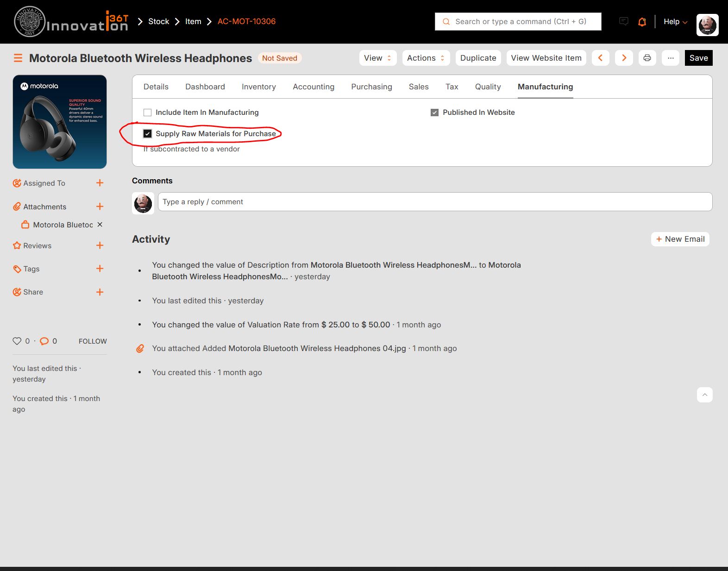Image resolution: width=728 pixels, height=571 pixels.
Task: Remove the Motorola Bluetooth attachment
Action: pyautogui.click(x=100, y=225)
